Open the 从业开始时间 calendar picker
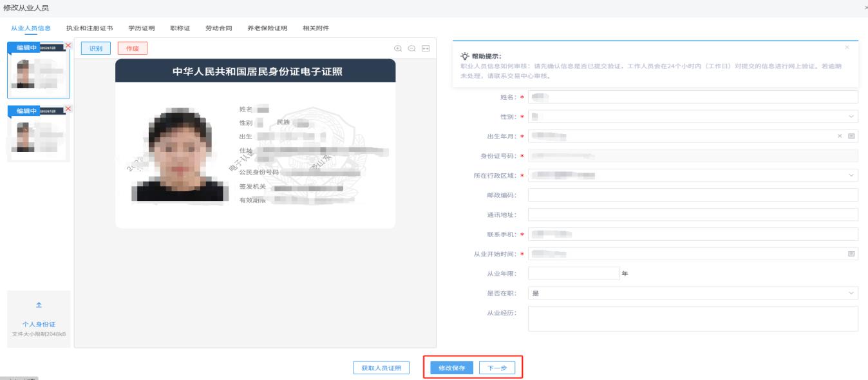 (852, 254)
